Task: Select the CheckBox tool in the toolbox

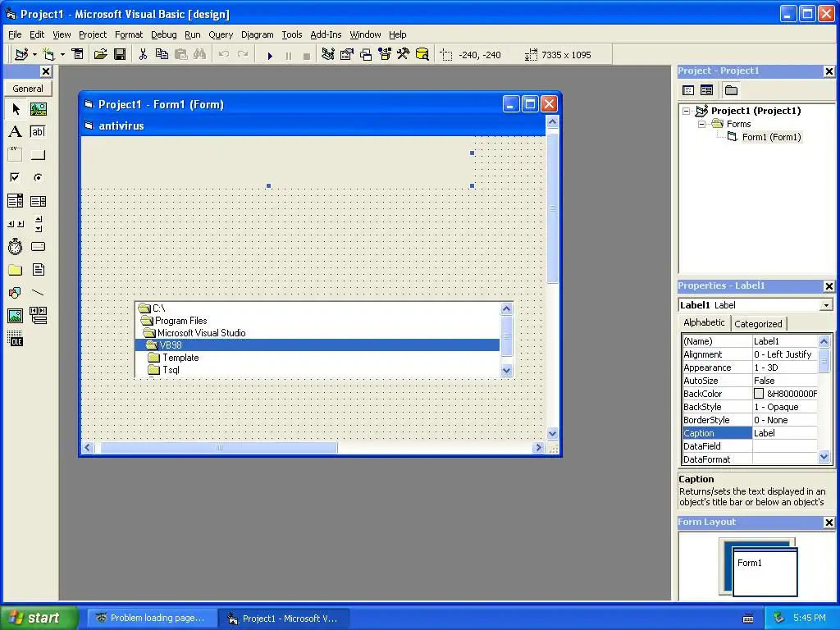Action: point(16,177)
